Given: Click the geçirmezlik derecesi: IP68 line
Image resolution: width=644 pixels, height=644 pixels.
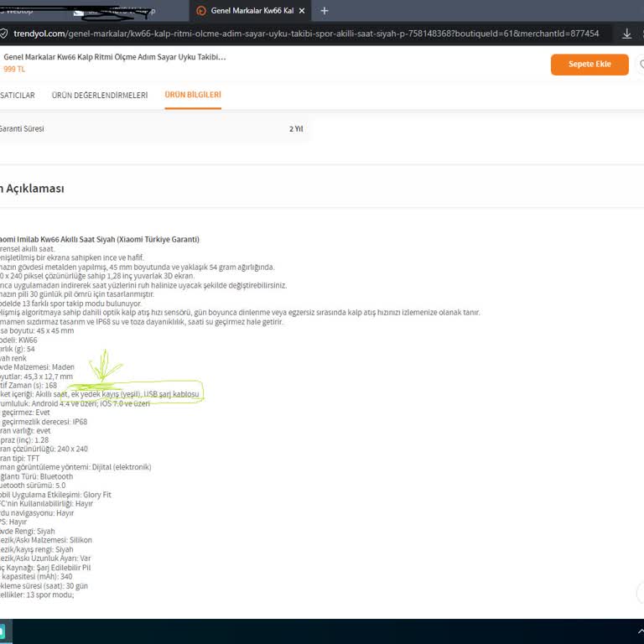Looking at the screenshot, I should [44, 422].
